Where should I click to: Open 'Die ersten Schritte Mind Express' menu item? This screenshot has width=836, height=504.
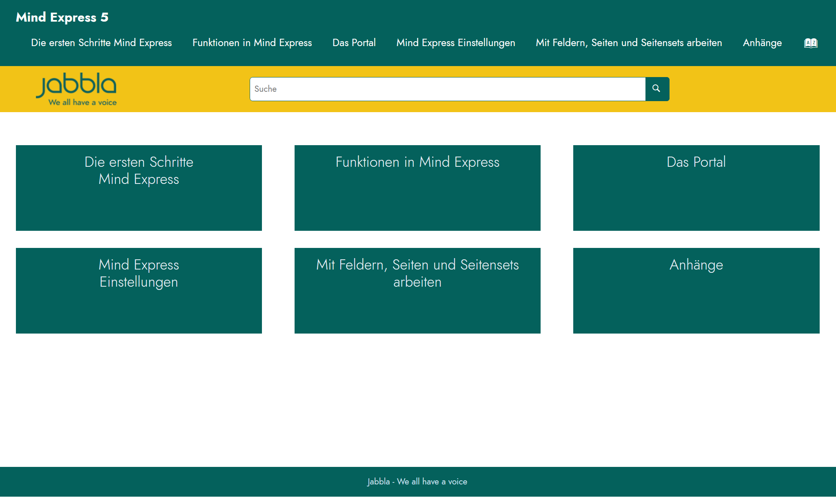coord(101,43)
